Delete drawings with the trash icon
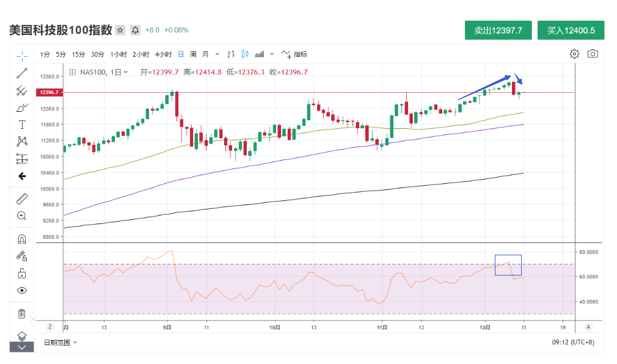Viewport: 617px width, 364px height. 22,314
